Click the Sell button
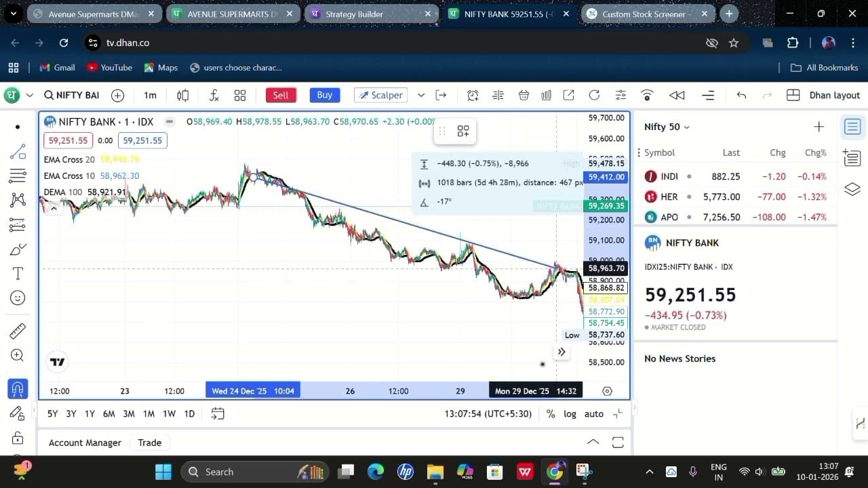This screenshot has height=488, width=868. 281,96
